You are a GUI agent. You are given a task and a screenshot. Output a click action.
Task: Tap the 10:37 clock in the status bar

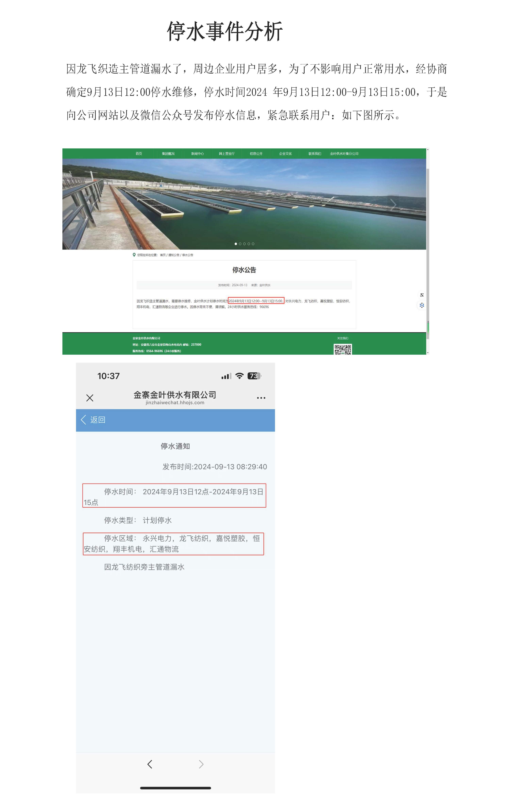[108, 376]
